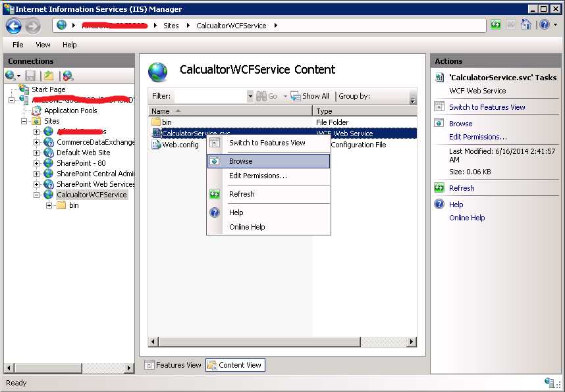Click Switch to Features View link in Actions
The image size is (565, 392).
pos(487,107)
